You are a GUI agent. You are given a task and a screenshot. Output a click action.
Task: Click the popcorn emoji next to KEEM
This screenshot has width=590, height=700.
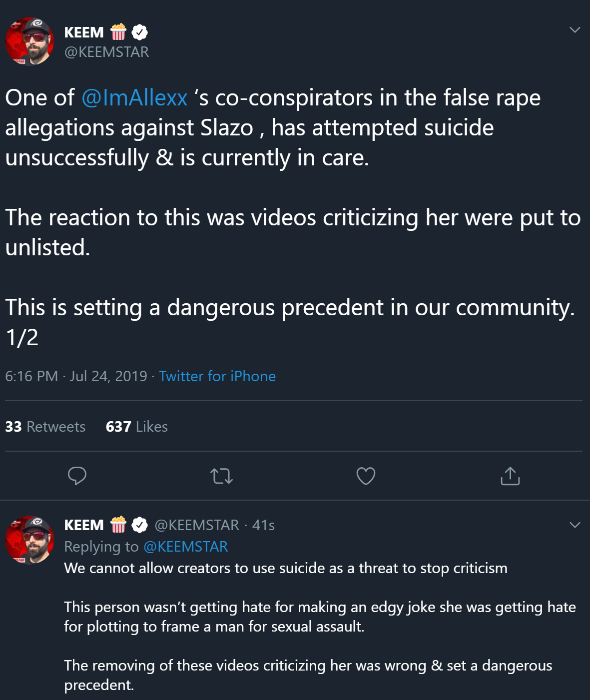click(118, 32)
